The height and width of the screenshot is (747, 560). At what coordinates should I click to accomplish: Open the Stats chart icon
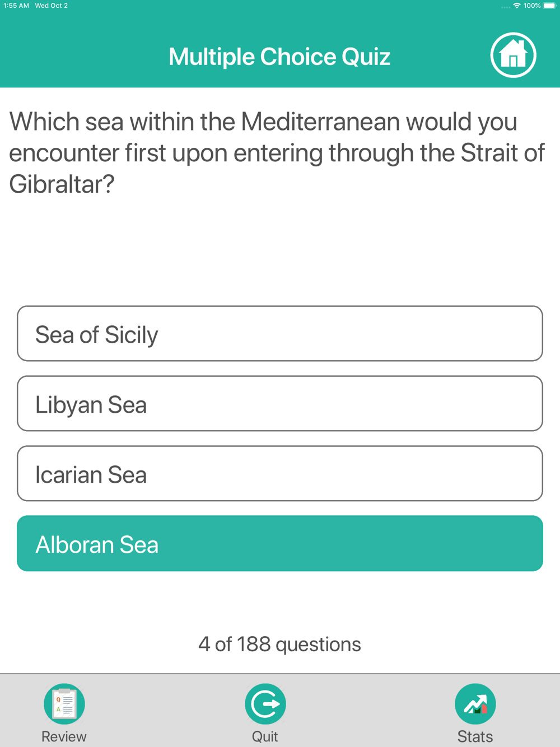[x=475, y=704]
